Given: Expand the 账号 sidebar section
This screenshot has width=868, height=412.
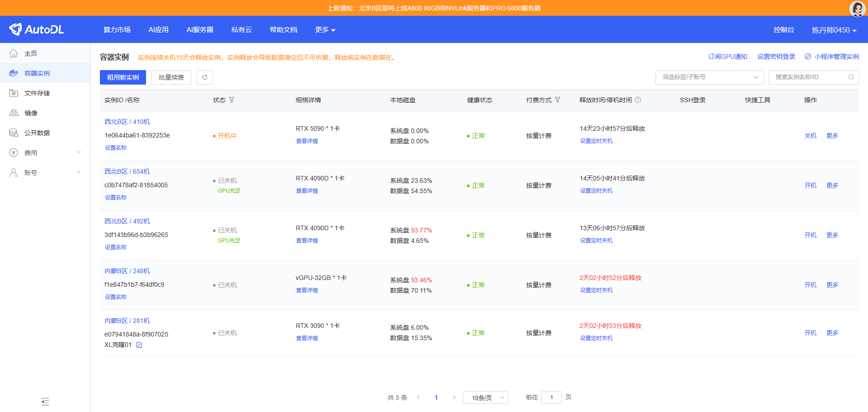Looking at the screenshot, I should [x=45, y=173].
